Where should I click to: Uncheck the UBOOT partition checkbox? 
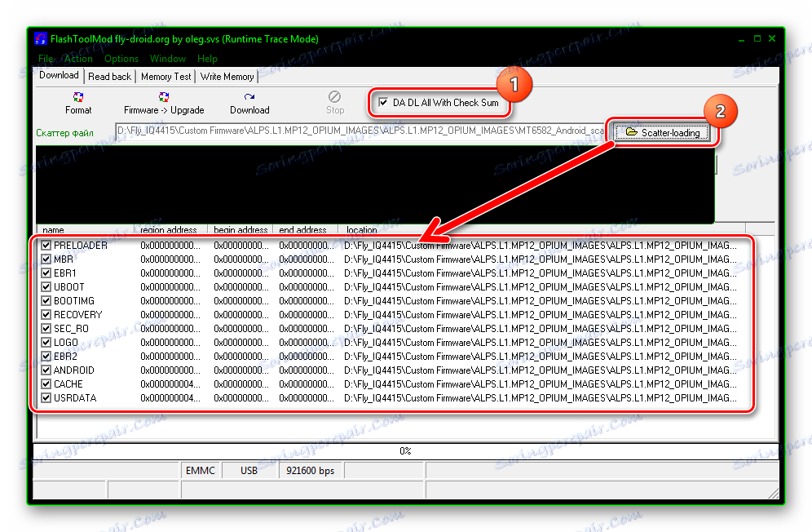[46, 286]
